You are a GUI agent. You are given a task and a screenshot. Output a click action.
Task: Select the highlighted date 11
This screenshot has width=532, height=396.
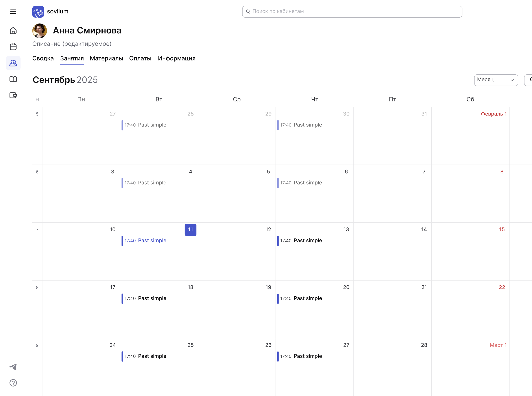pyautogui.click(x=190, y=230)
